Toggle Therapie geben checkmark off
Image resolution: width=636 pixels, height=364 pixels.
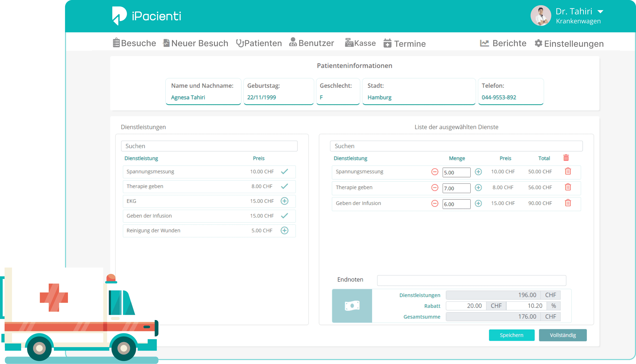pos(284,186)
